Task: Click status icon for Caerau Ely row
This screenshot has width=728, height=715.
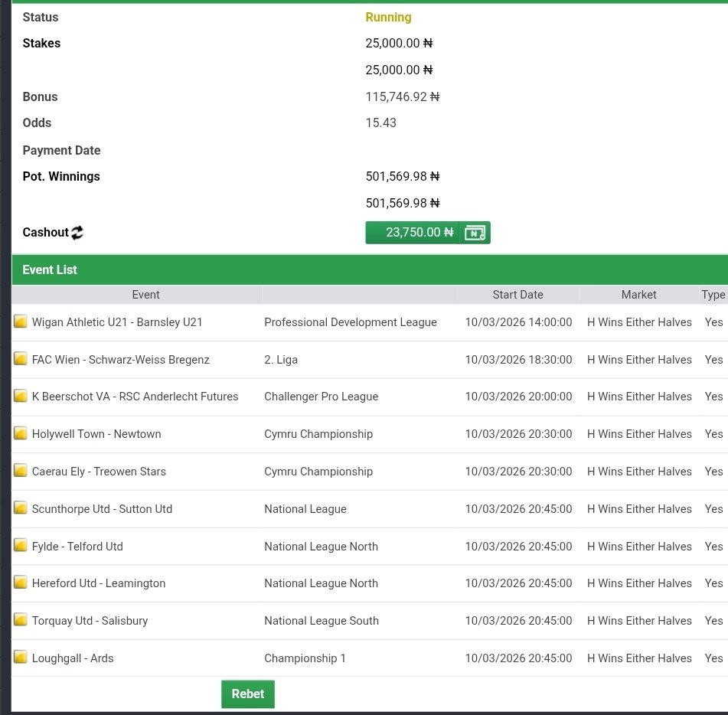Action: 21,471
